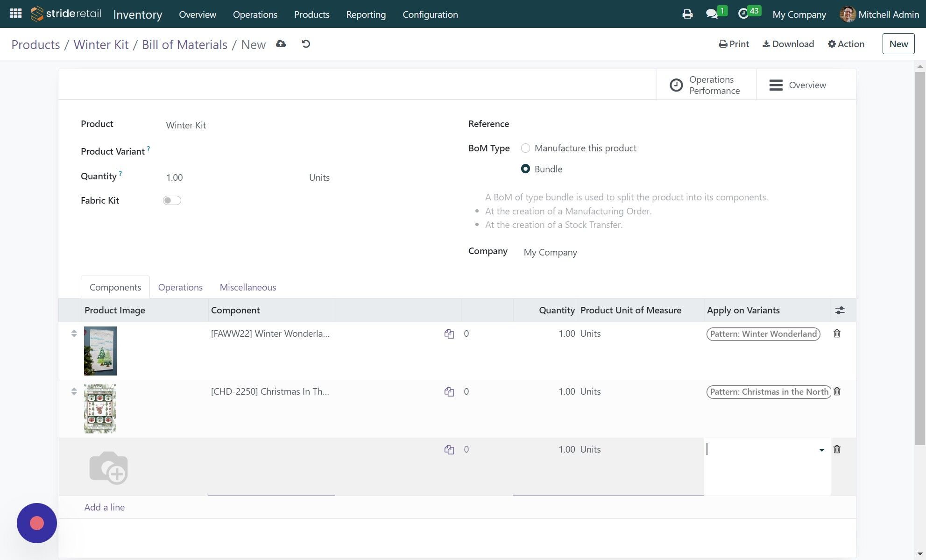Image resolution: width=926 pixels, height=560 pixels.
Task: Click the New button
Action: tap(898, 44)
